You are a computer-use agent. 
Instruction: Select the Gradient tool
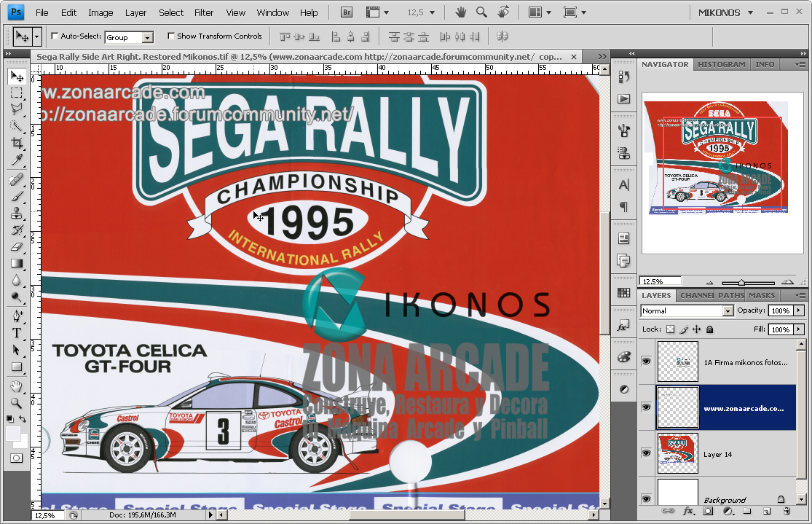(x=17, y=263)
